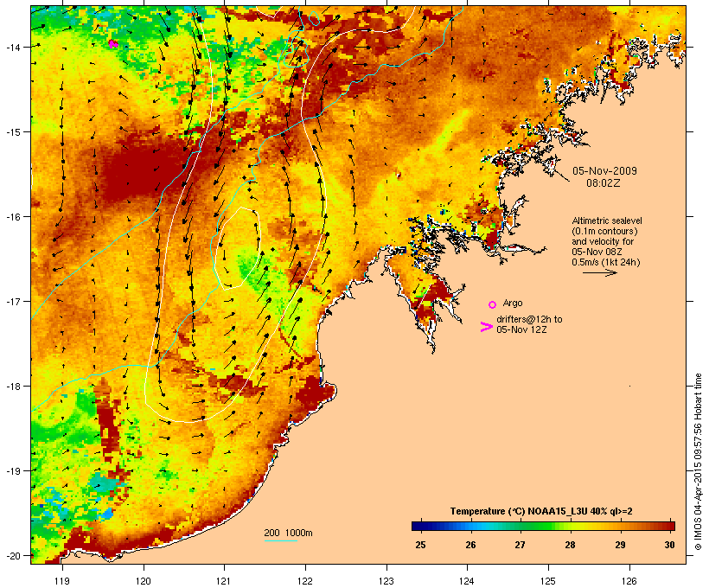Click the 'Argo' legend label

tap(513, 303)
